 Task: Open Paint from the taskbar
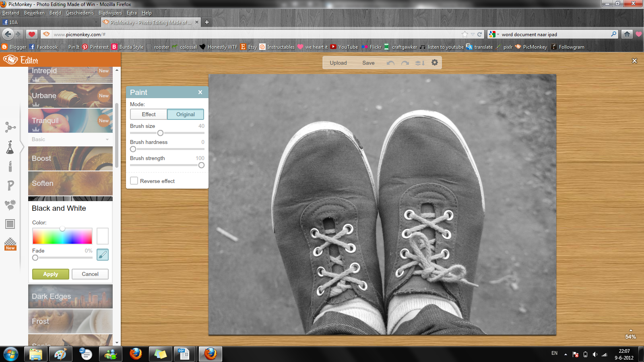(x=60, y=354)
